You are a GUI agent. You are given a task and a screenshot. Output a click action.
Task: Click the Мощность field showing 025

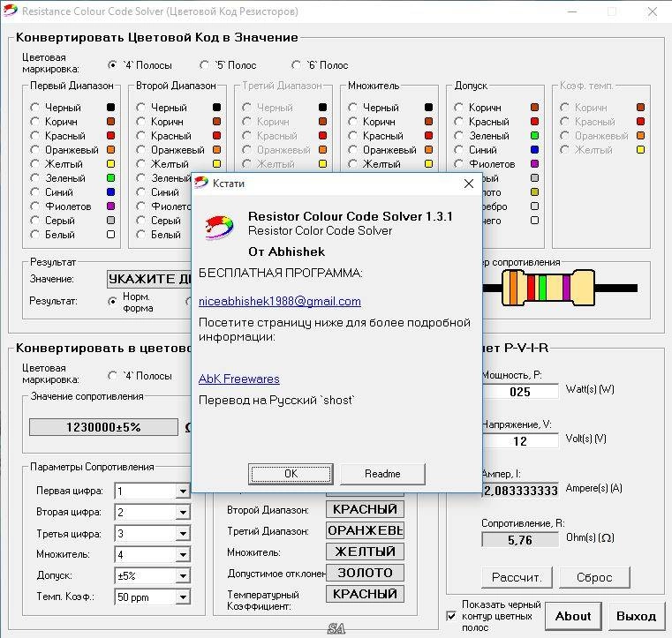click(521, 392)
